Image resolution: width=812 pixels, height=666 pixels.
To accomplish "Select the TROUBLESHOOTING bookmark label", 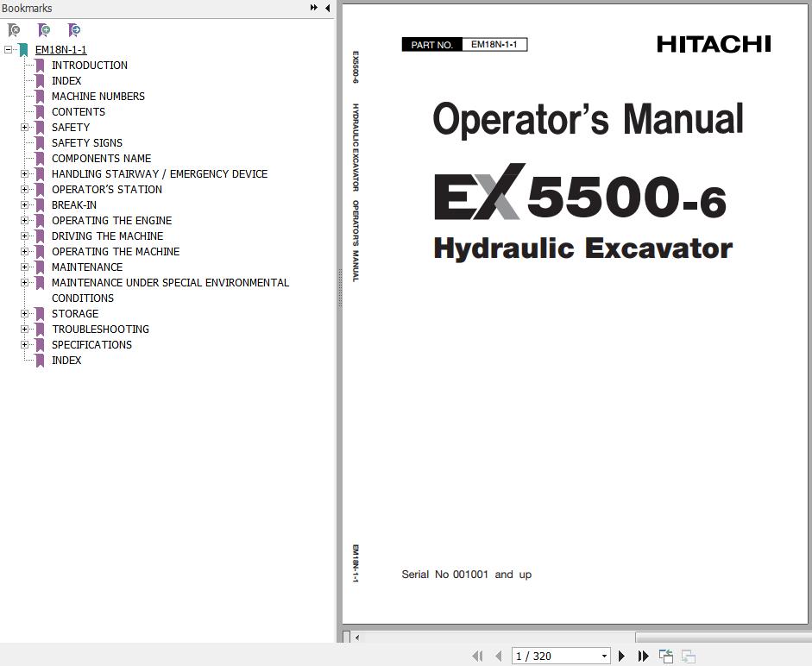I will point(100,330).
